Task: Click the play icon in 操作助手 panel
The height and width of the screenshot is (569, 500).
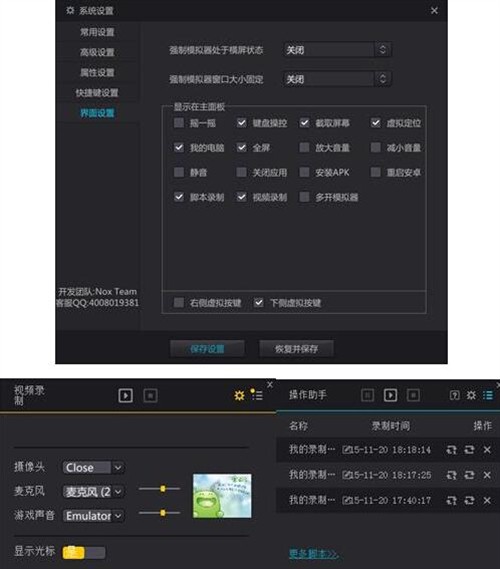Action: pos(390,395)
